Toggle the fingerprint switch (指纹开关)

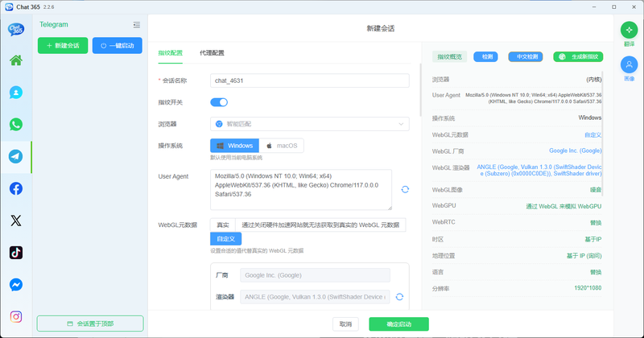(219, 102)
